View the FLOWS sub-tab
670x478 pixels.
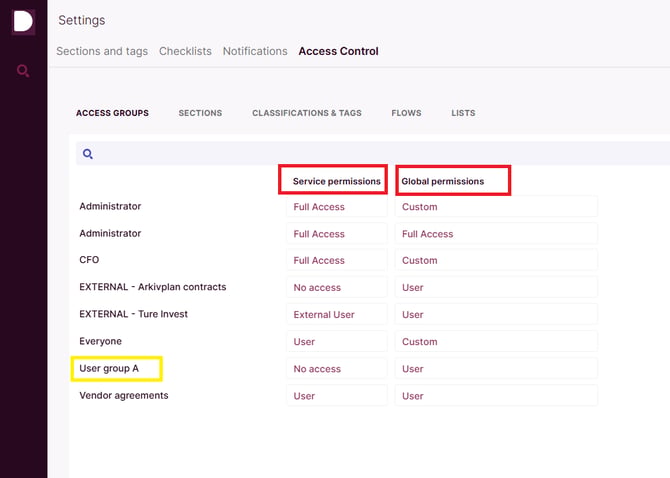coord(406,113)
